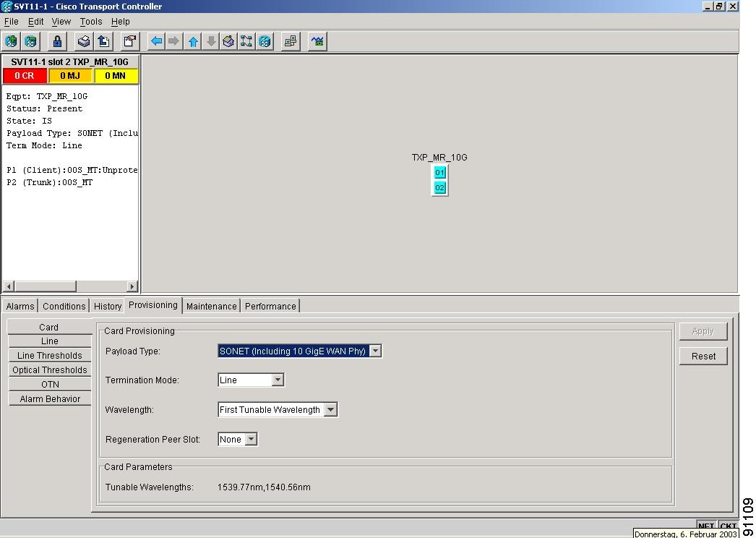This screenshot has width=756, height=538.
Task: Switch to the Performance tab
Action: 270,307
